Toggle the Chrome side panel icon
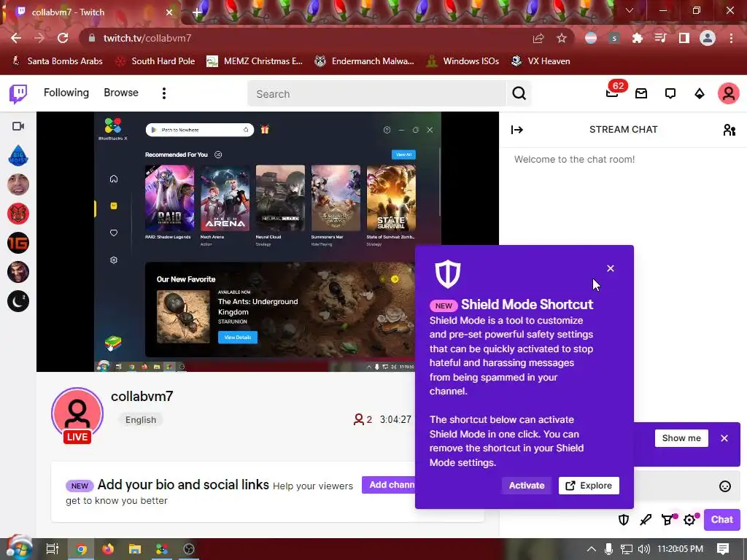Image resolution: width=747 pixels, height=560 pixels. [684, 38]
